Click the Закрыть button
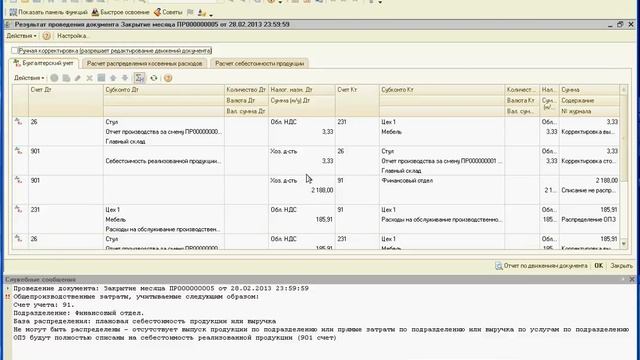The height and width of the screenshot is (360, 640). (621, 266)
